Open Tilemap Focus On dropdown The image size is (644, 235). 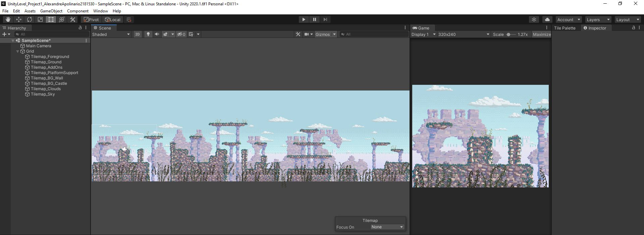pos(387,227)
